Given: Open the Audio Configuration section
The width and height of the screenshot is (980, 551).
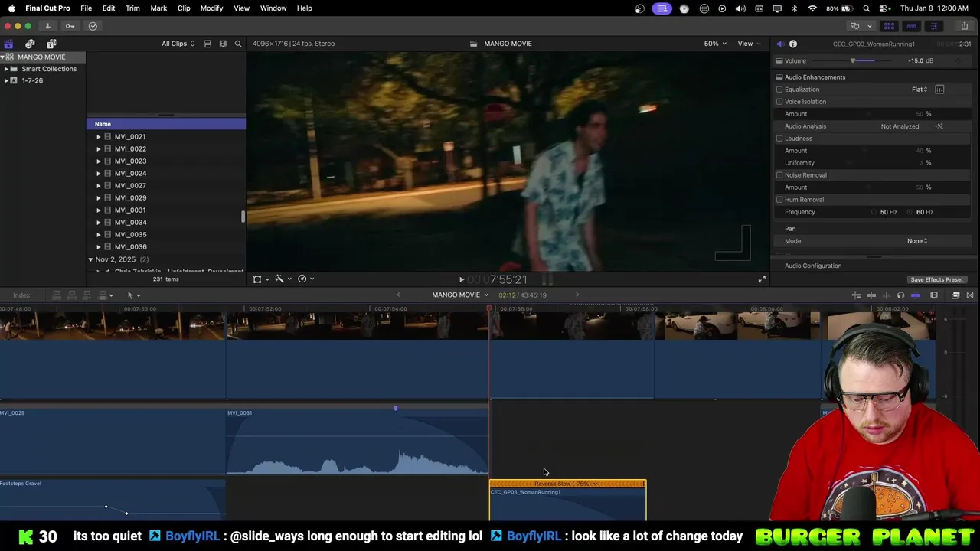Looking at the screenshot, I should point(813,266).
